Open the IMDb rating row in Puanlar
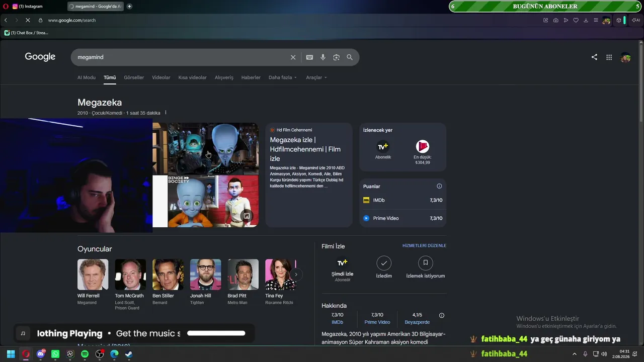Viewport: 644px width, 362px height. (403, 200)
